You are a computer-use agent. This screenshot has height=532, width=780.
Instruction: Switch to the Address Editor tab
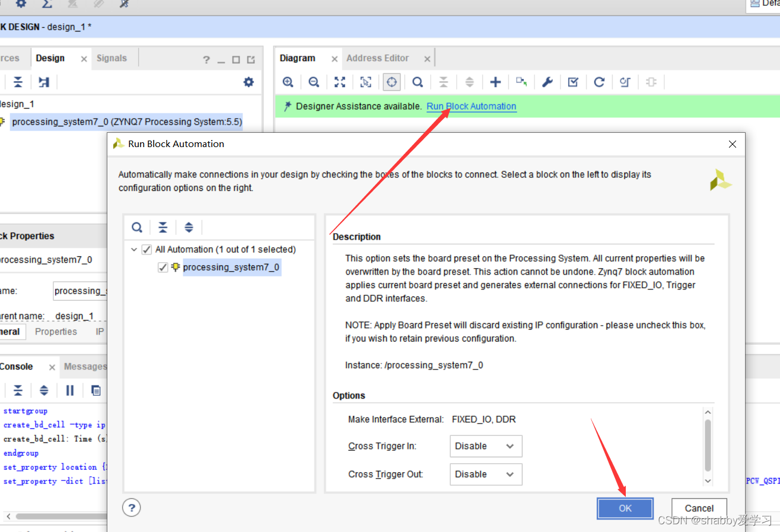coord(378,58)
